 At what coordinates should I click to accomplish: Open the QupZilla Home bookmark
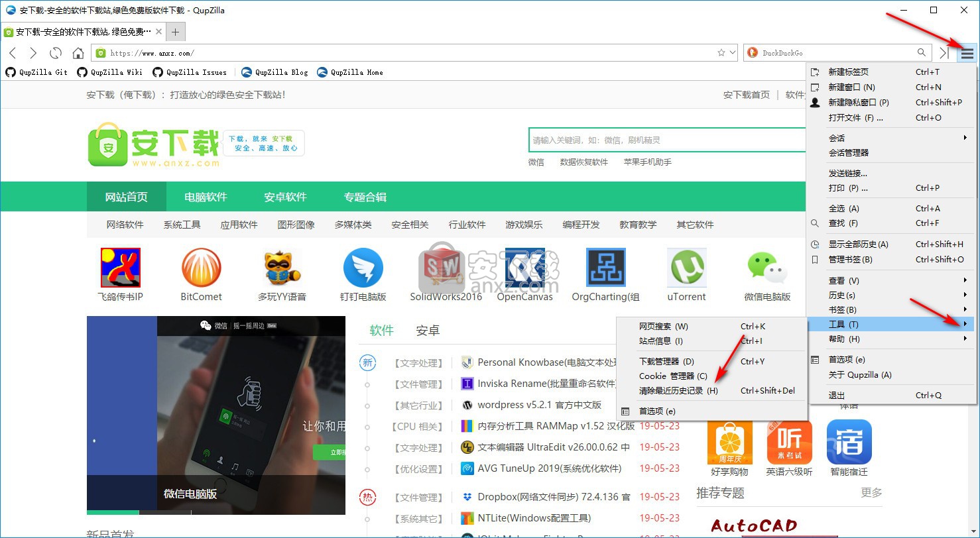(350, 72)
